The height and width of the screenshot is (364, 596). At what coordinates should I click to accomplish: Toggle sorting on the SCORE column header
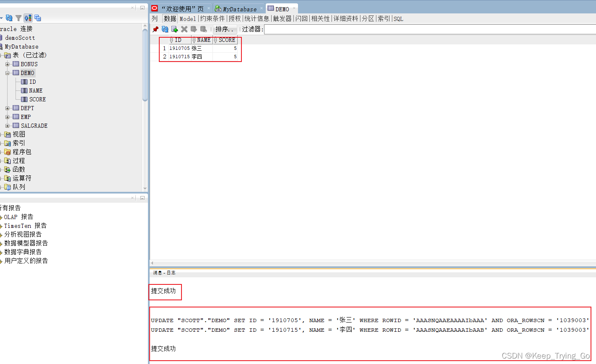point(226,40)
